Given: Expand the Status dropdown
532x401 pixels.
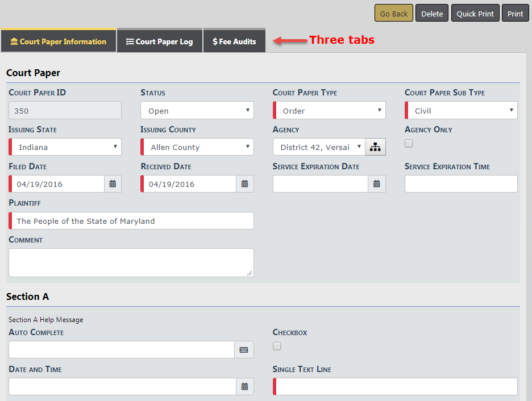Looking at the screenshot, I should coord(197,111).
